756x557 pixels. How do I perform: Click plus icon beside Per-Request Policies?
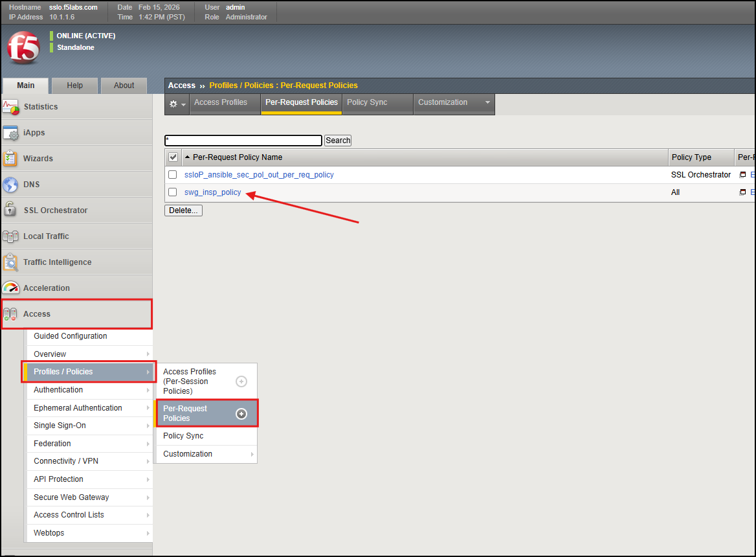[x=241, y=414]
